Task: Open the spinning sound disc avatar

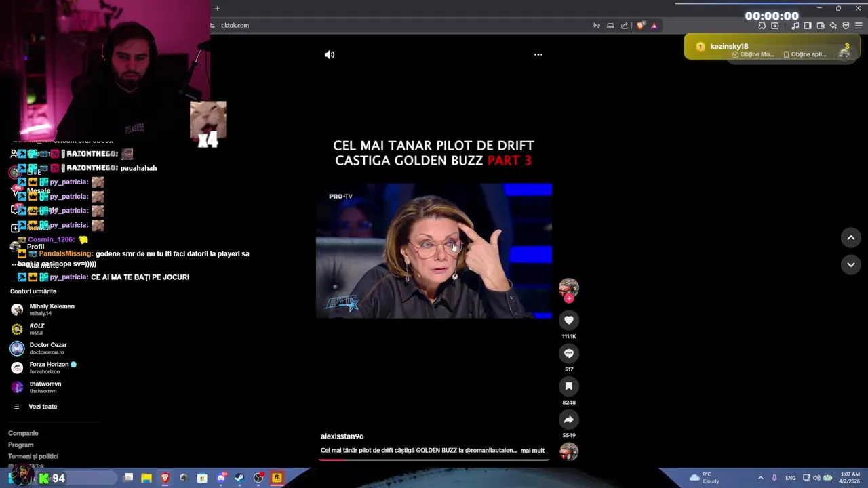Action: [569, 451]
